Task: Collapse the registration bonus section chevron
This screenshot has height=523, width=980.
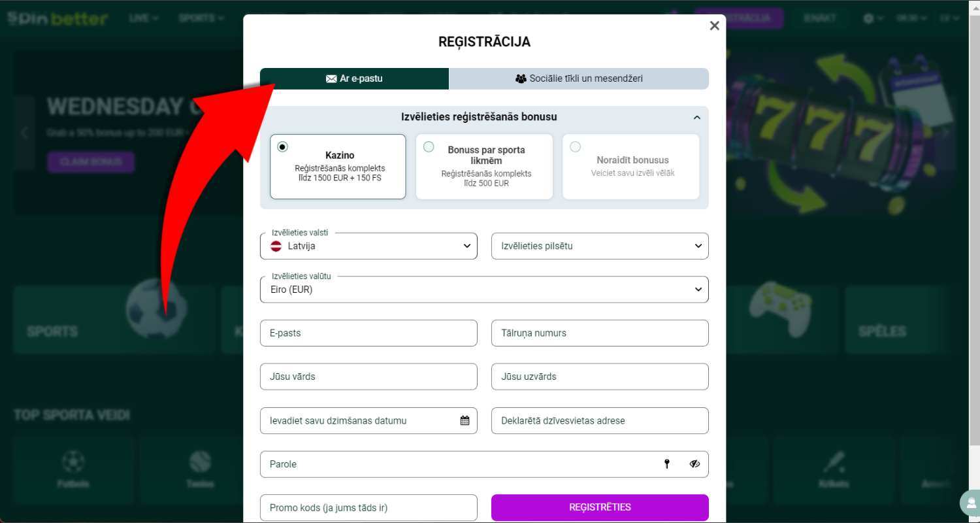Action: tap(697, 118)
